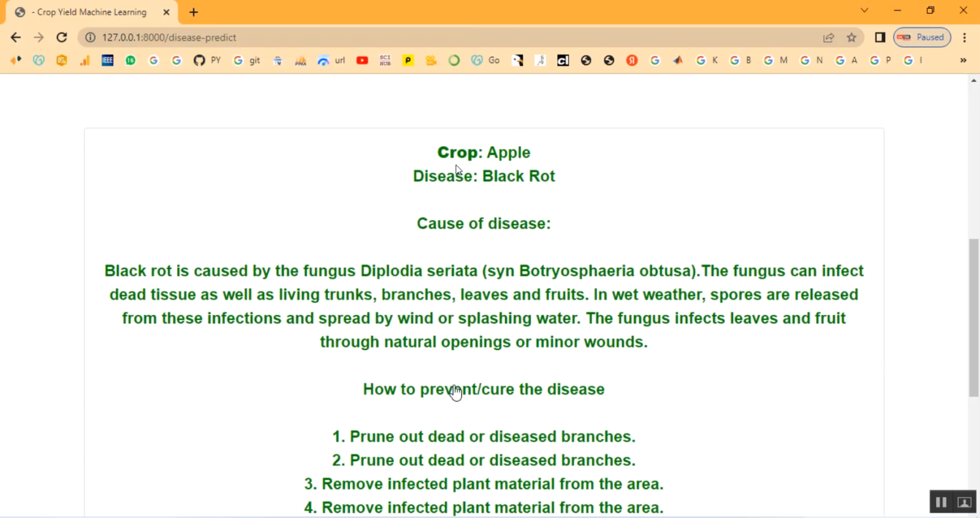Bookmark this tab with the star icon
Image resolution: width=980 pixels, height=518 pixels.
pos(851,37)
